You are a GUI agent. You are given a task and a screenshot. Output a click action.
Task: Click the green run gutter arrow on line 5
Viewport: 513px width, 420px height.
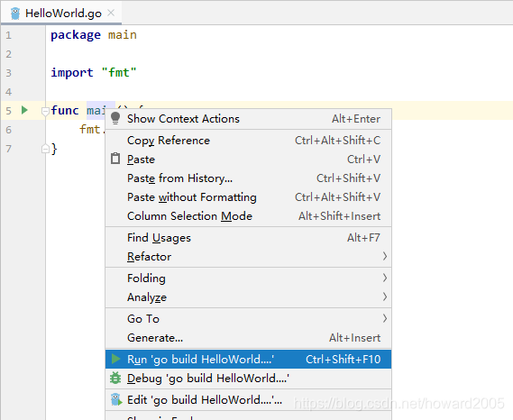point(24,110)
